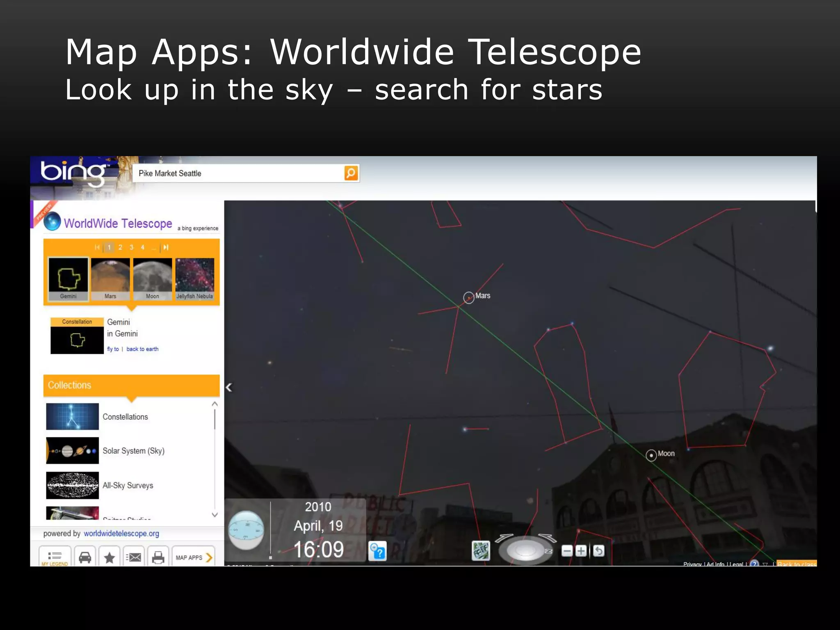840x630 pixels.
Task: Click the 'back to earth' link
Action: (142, 349)
